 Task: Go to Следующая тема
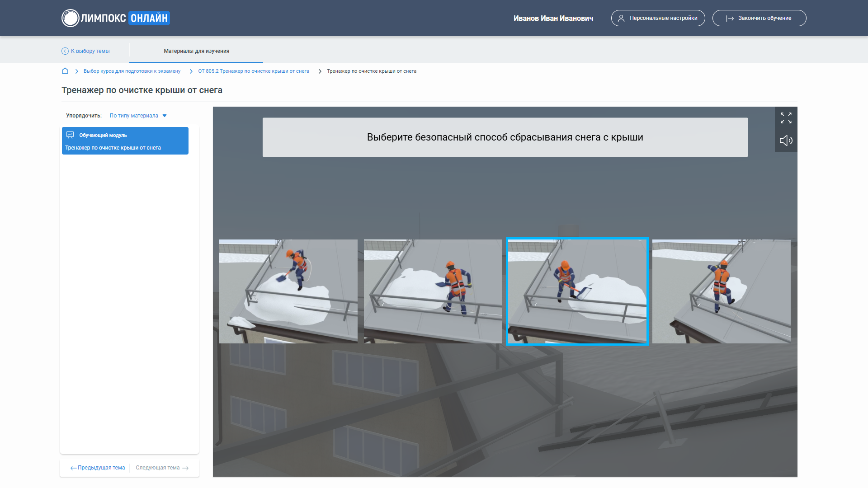pyautogui.click(x=162, y=468)
